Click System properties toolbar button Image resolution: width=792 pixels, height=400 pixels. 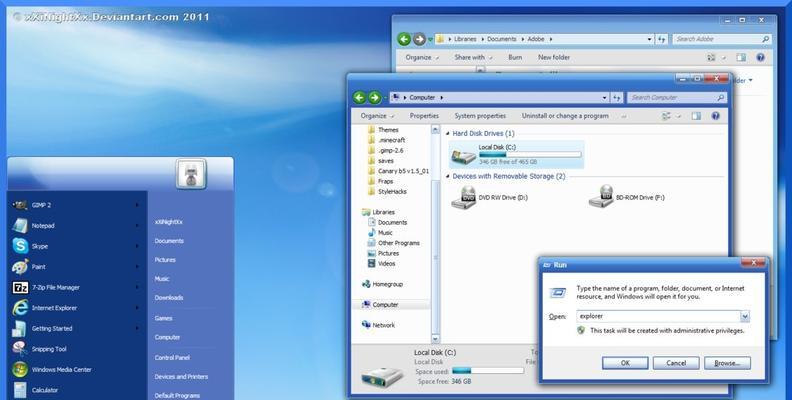coord(480,116)
